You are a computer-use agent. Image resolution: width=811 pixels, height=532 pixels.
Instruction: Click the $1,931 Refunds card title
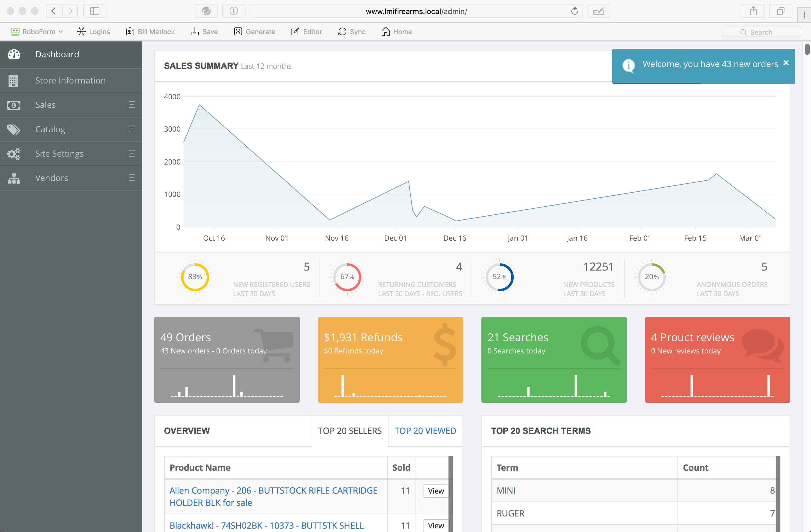[x=363, y=337]
